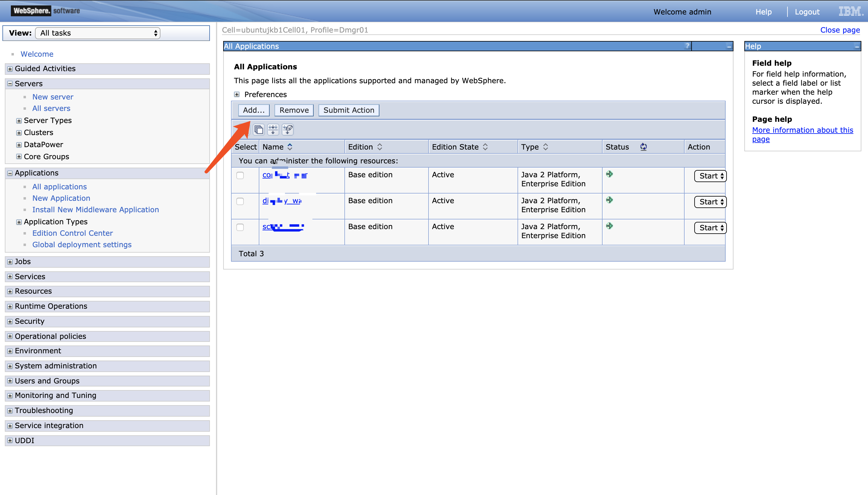Image resolution: width=868 pixels, height=495 pixels.
Task: Open the Start action dropdown in first row
Action: 710,176
